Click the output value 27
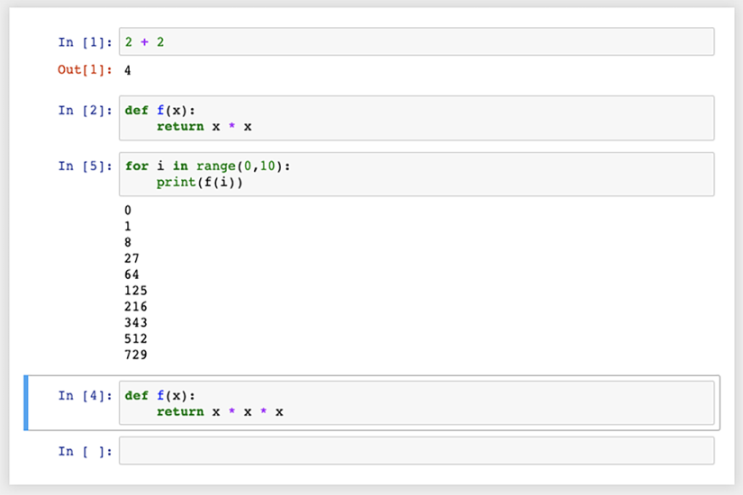Image resolution: width=743 pixels, height=495 pixels. coord(132,258)
